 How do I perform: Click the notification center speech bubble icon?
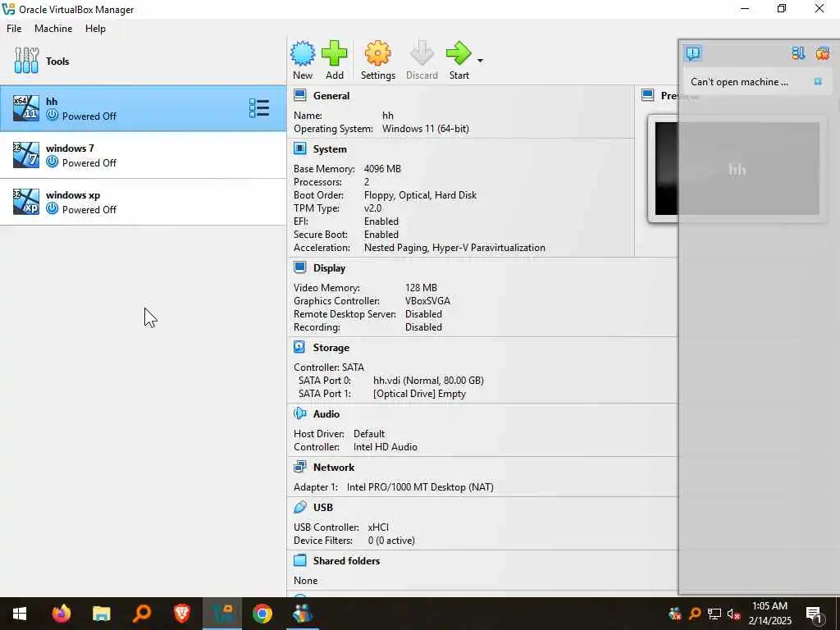692,53
